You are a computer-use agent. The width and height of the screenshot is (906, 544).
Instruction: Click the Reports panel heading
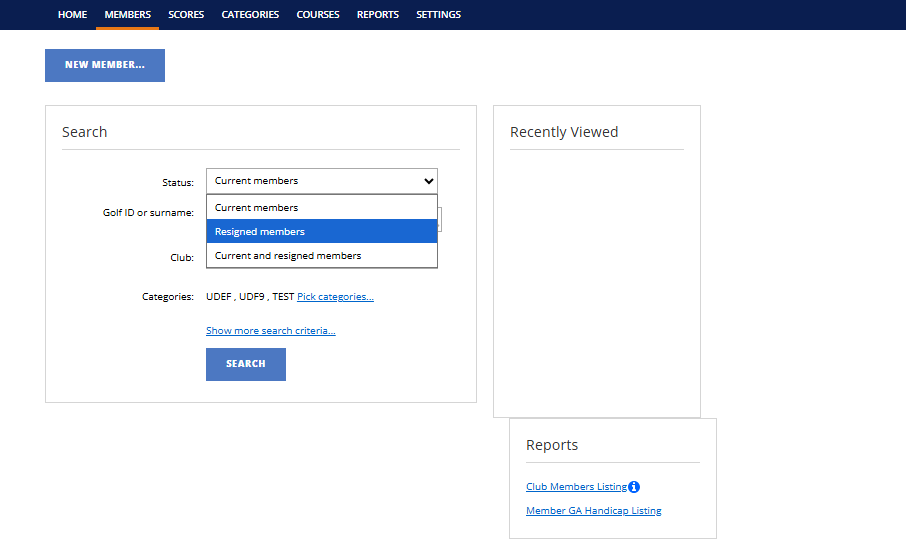pyautogui.click(x=552, y=445)
